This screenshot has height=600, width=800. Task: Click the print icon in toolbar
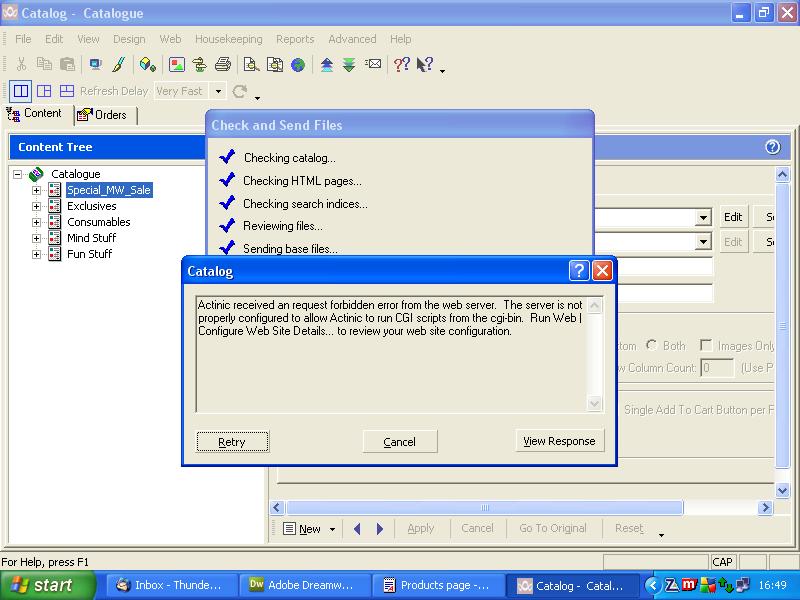pos(223,65)
